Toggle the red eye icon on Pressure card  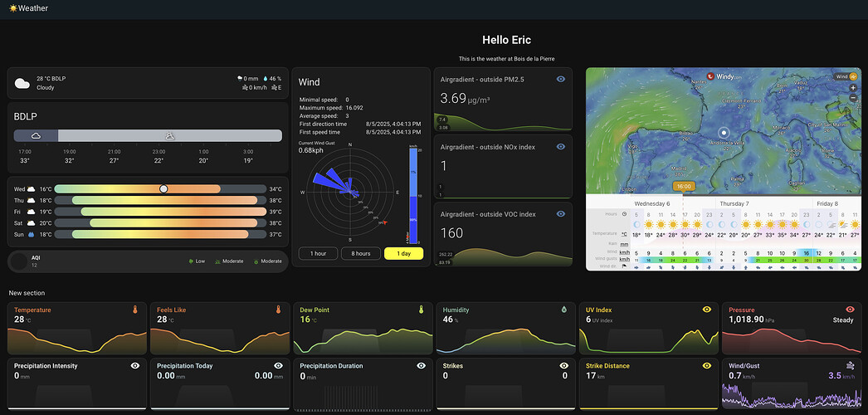pyautogui.click(x=850, y=310)
